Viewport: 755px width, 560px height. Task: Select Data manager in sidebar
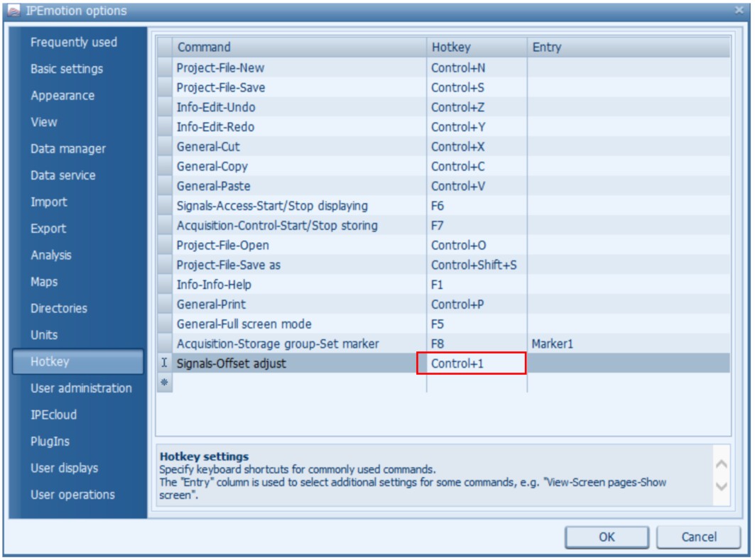(67, 149)
